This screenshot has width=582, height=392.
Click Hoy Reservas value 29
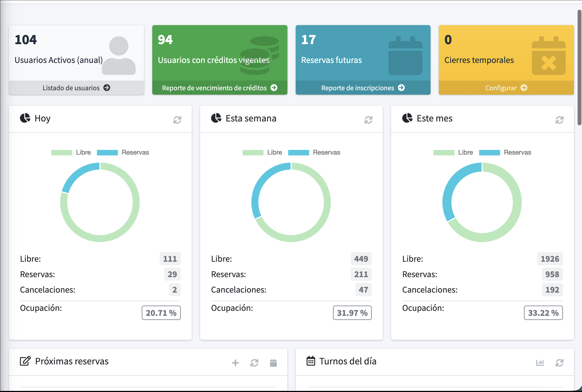pyautogui.click(x=172, y=274)
